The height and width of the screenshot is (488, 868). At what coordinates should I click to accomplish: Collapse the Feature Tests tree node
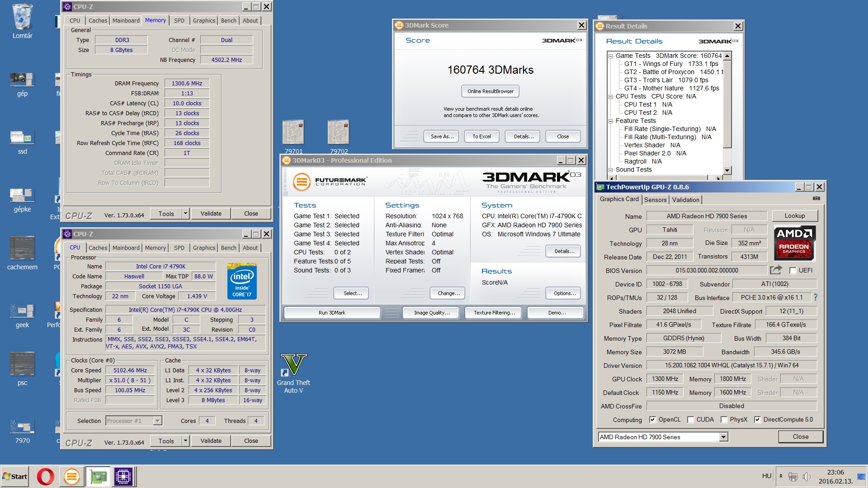610,121
